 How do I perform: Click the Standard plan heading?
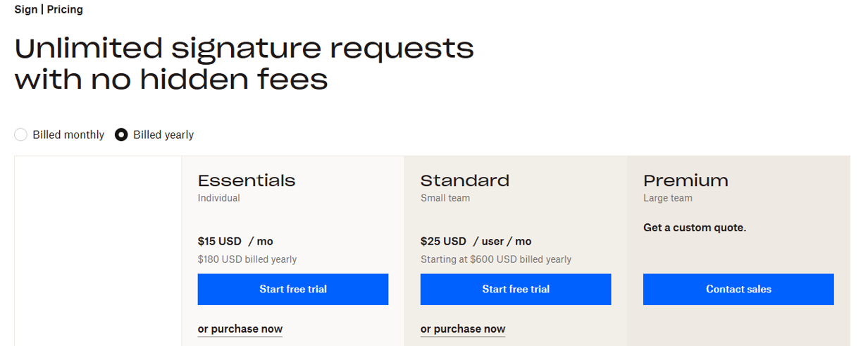(464, 180)
